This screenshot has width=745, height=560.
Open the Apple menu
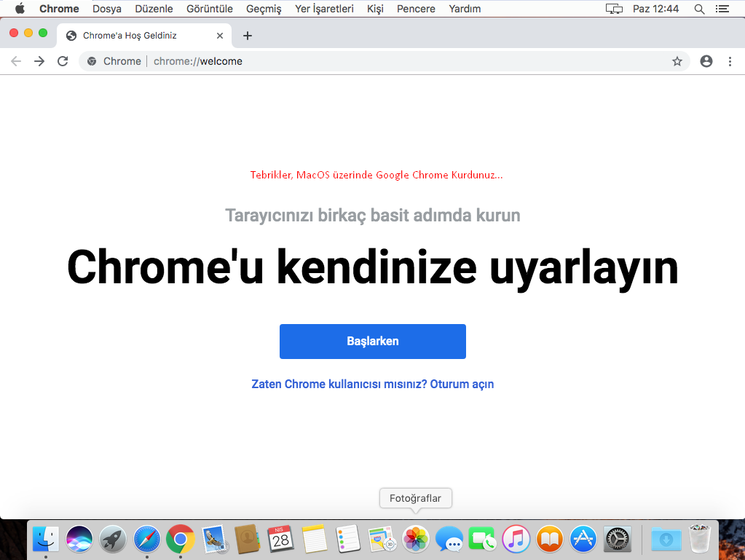click(20, 9)
